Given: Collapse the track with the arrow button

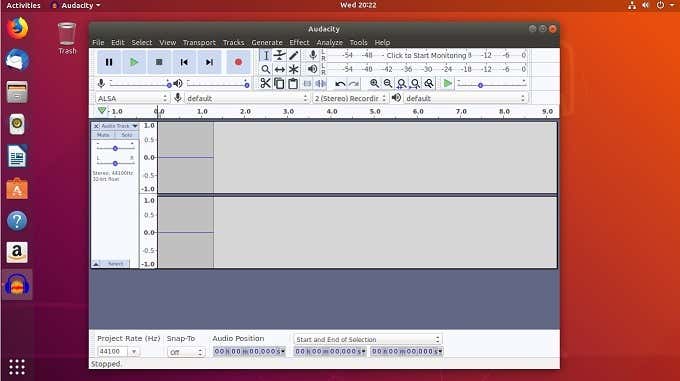Looking at the screenshot, I should (96, 264).
